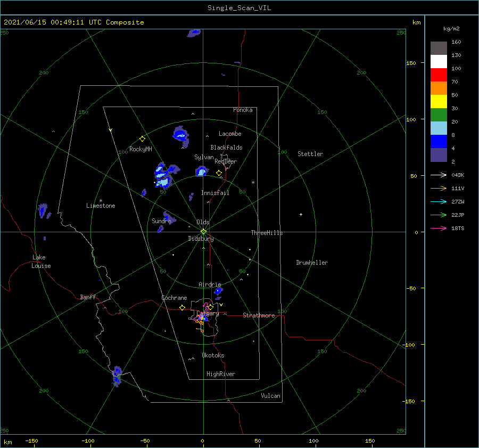The height and width of the screenshot is (448, 479).
Task: Select the green 20–30 legend swatch
Action: point(439,115)
